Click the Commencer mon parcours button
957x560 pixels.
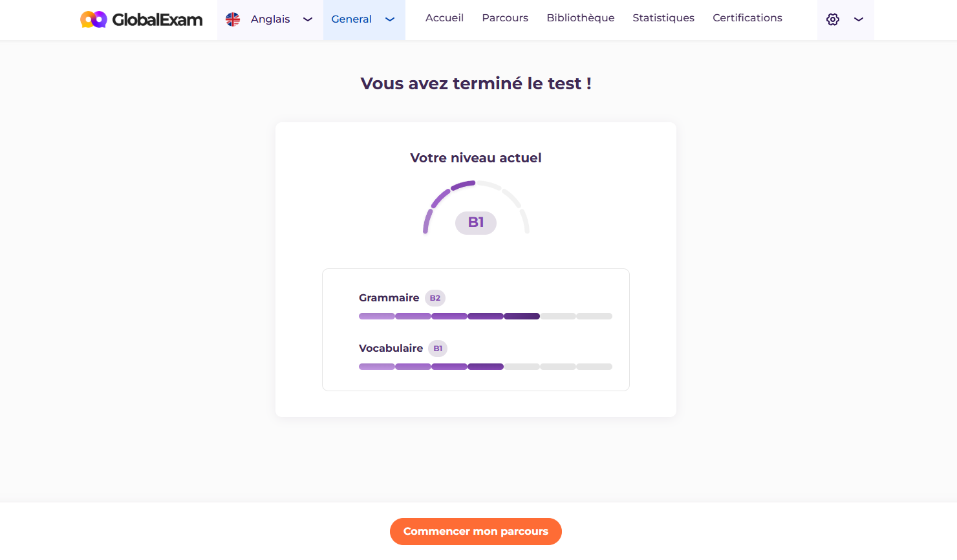(476, 532)
